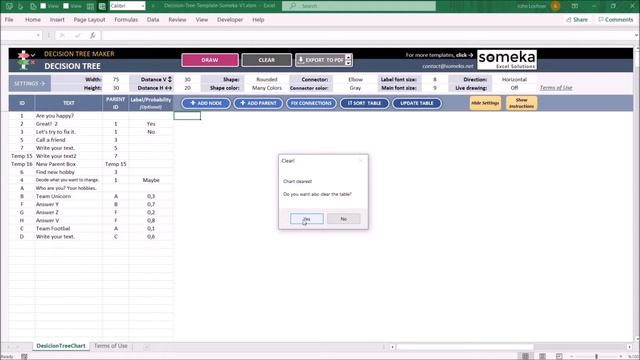
Task: Click the Add Node button
Action: pyautogui.click(x=206, y=103)
